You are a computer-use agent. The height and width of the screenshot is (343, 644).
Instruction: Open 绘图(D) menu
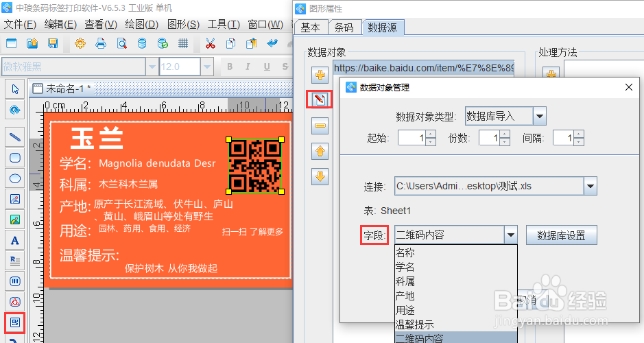[142, 24]
